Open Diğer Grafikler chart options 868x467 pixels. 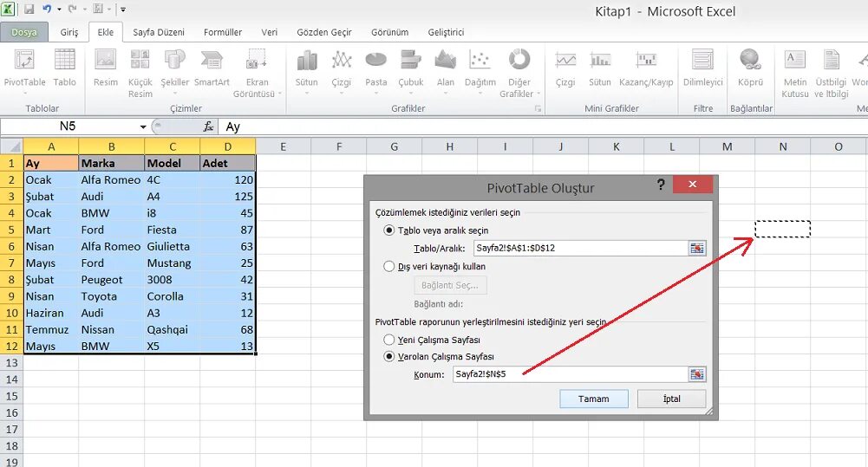519,74
